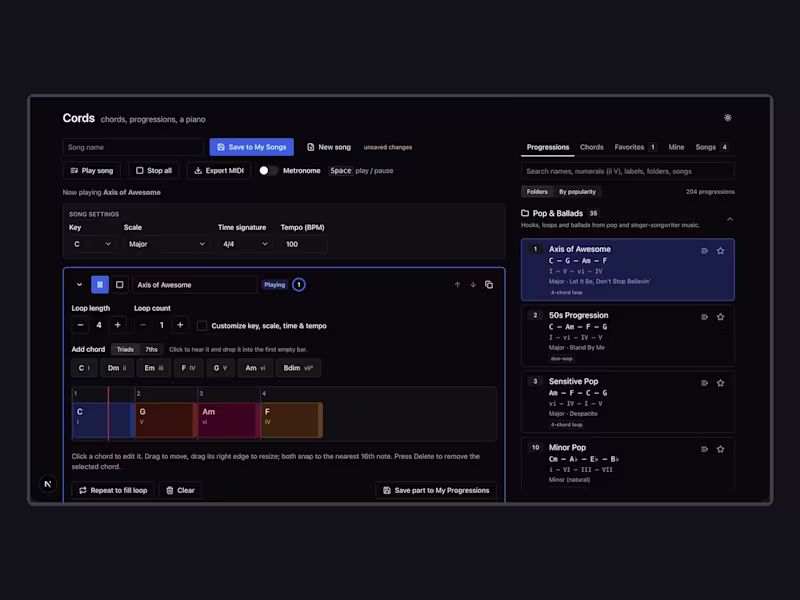This screenshot has height=600, width=800.
Task: Select 7ths chord type
Action: [152, 349]
